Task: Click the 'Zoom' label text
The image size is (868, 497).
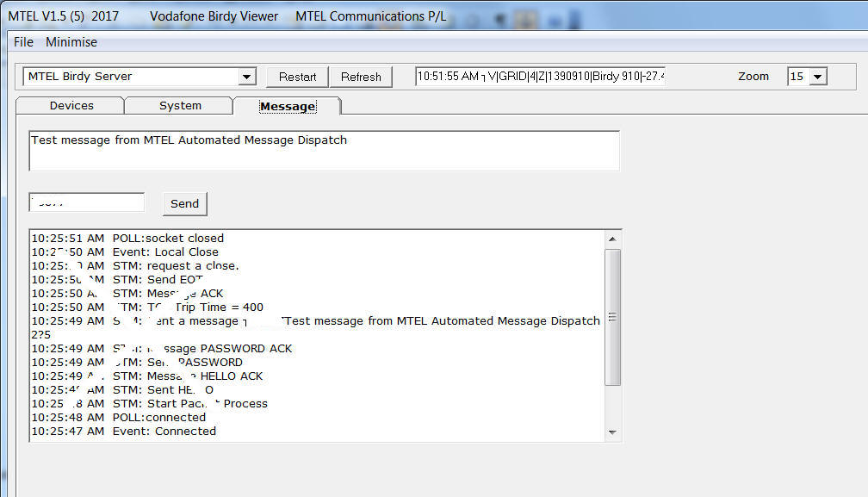Action: [753, 77]
